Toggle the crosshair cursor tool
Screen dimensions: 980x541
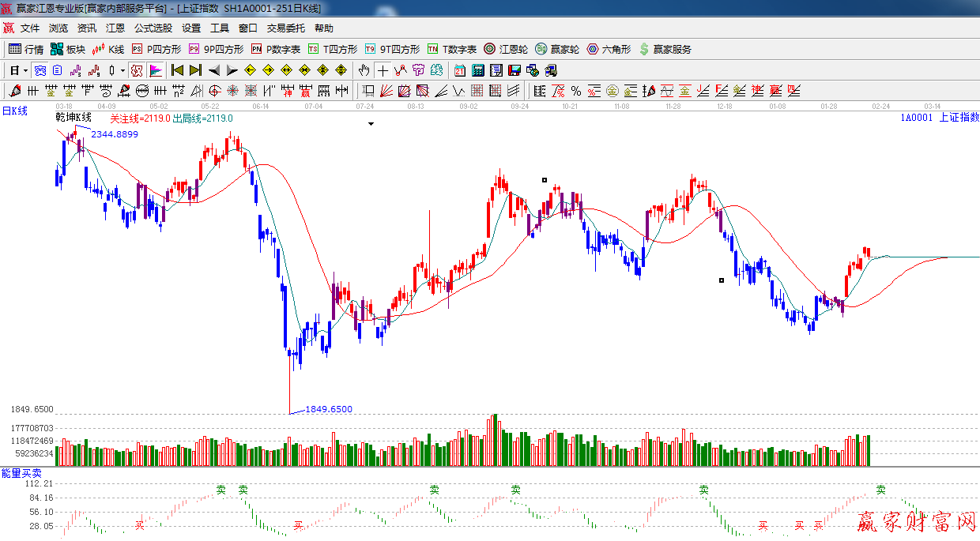383,70
